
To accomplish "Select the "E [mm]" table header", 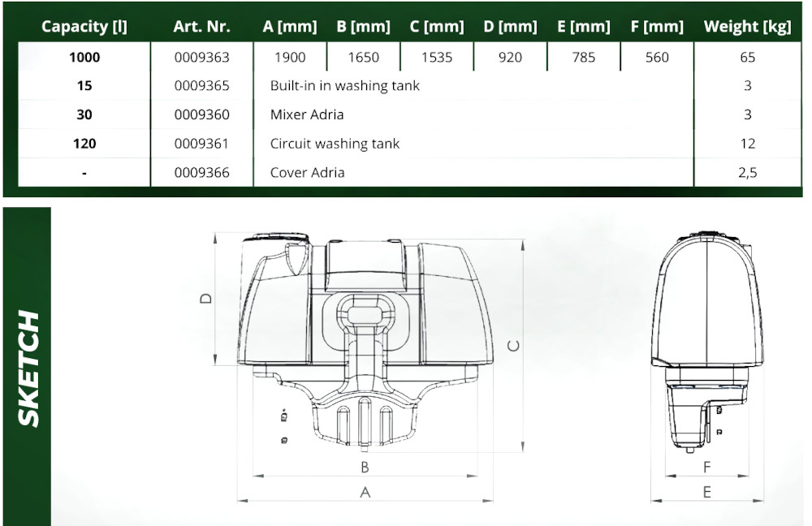I will point(584,27).
